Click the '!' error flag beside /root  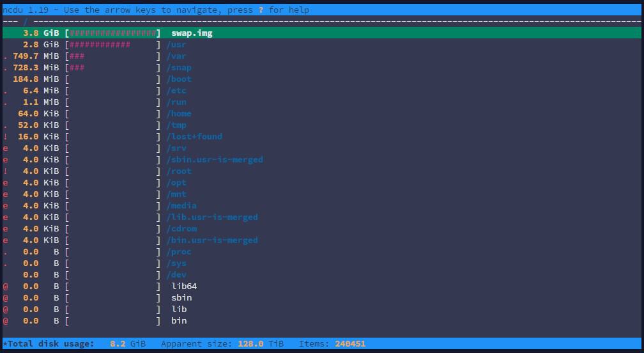click(x=5, y=171)
